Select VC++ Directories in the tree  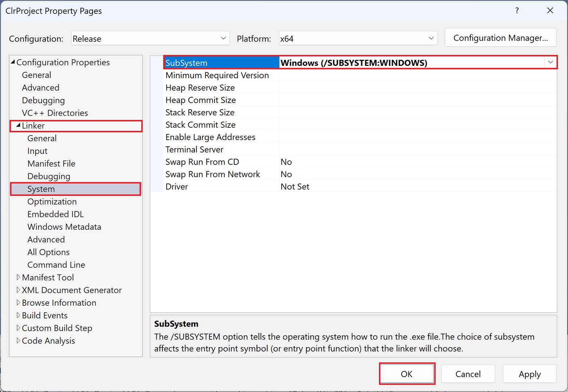[55, 113]
